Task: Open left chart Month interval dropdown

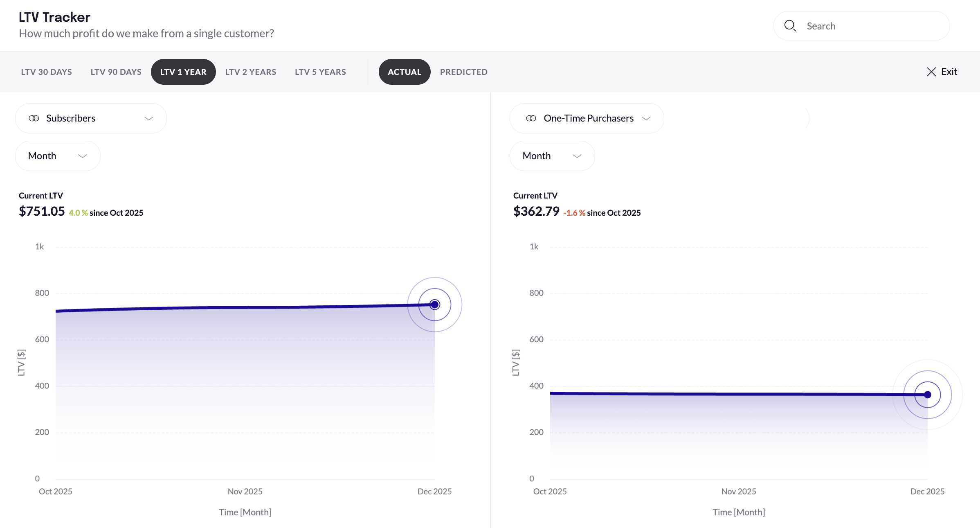Action: click(58, 156)
